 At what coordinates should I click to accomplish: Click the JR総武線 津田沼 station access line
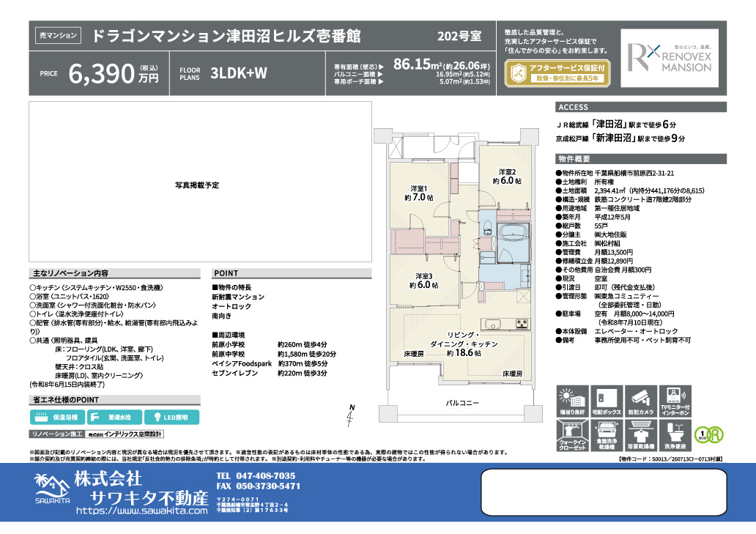[617, 125]
